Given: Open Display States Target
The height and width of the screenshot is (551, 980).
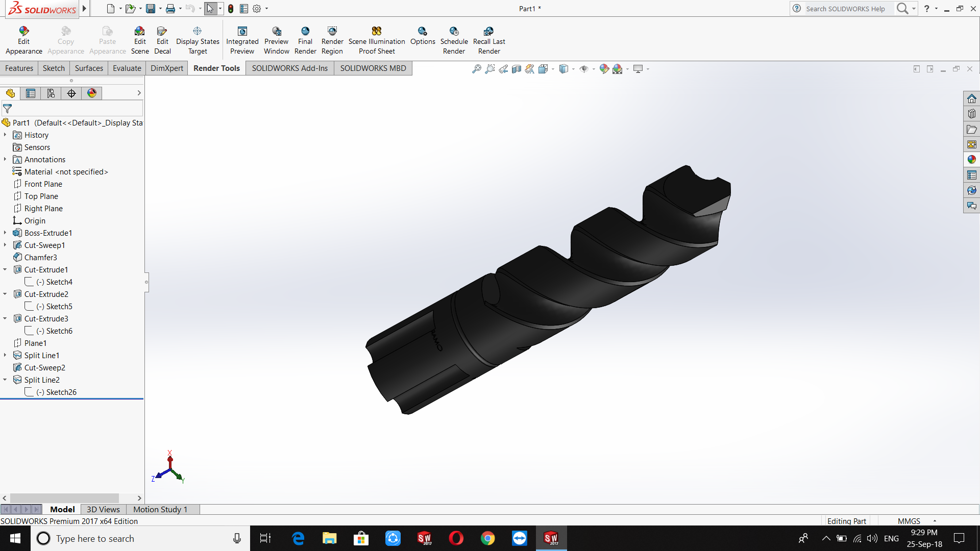Looking at the screenshot, I should (x=198, y=40).
